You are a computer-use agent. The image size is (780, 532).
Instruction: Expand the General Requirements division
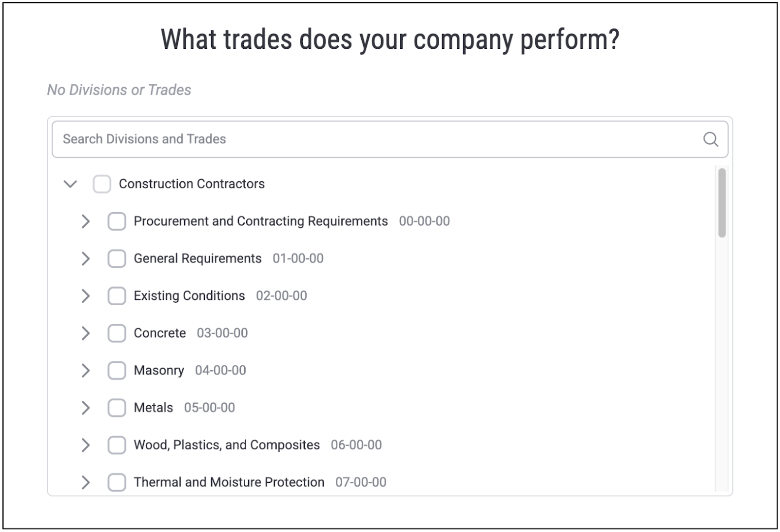pyautogui.click(x=86, y=258)
